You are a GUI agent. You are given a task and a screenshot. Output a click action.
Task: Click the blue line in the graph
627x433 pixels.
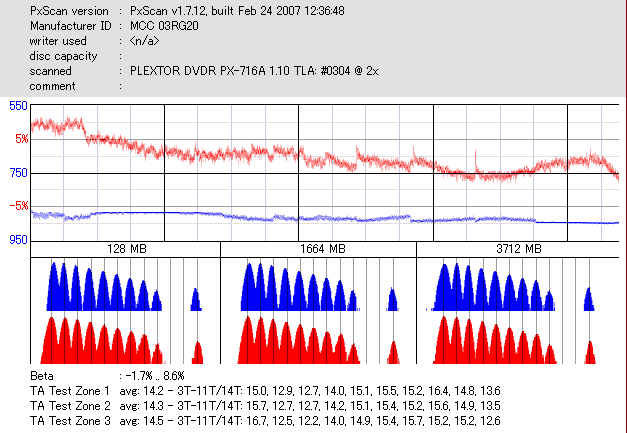324,217
